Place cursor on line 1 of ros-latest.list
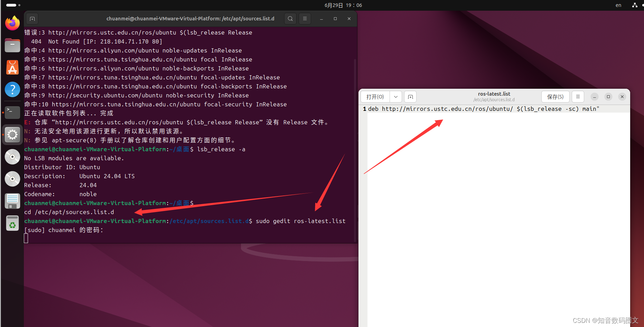644x327 pixels. (484, 109)
